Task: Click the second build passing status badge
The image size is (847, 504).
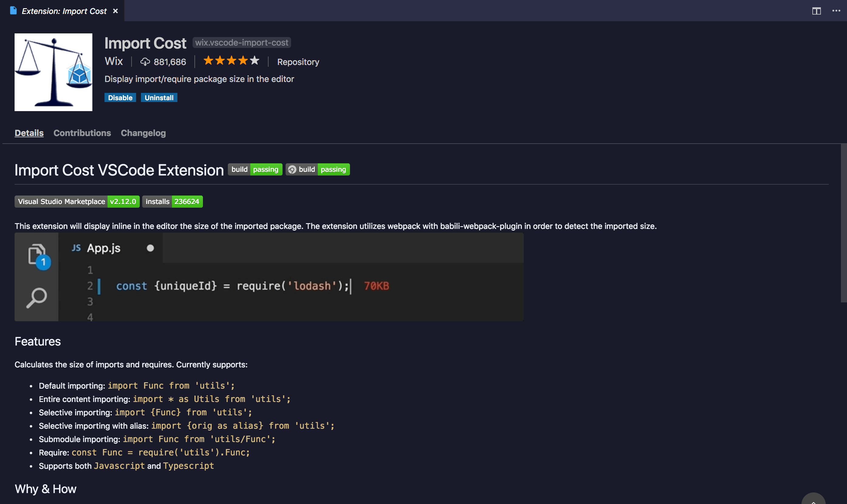Action: 317,169
